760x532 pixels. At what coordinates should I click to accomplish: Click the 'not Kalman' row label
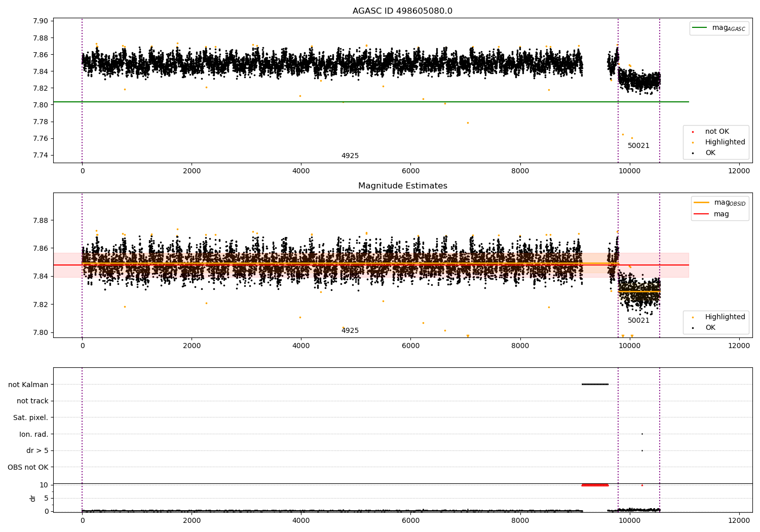pyautogui.click(x=28, y=385)
